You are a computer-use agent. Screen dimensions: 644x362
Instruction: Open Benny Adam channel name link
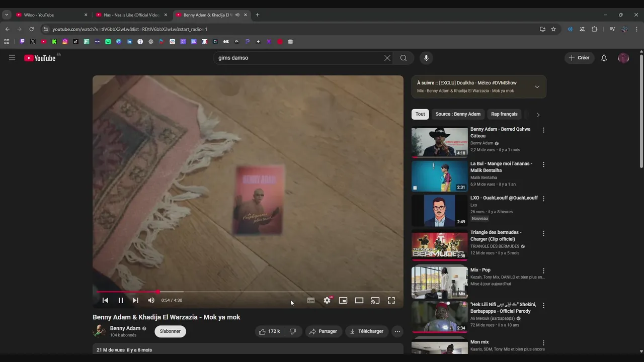[125, 328]
